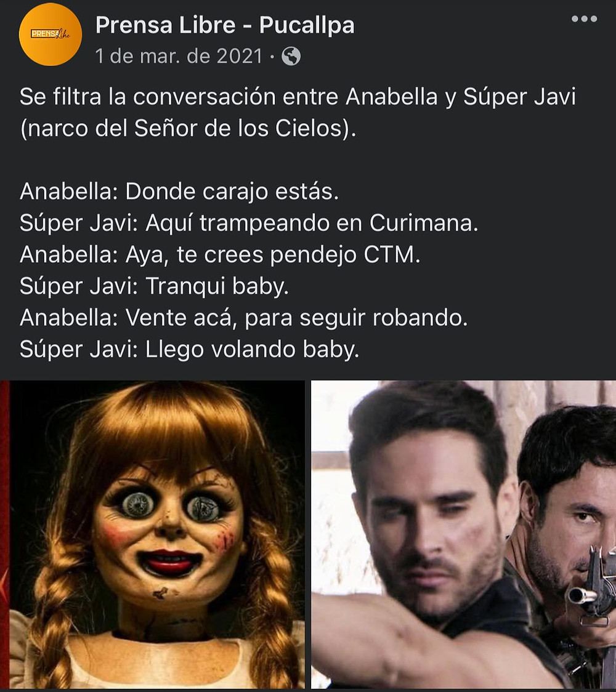Click the line 'Aquí trampeando en Curimana.'

[312, 223]
